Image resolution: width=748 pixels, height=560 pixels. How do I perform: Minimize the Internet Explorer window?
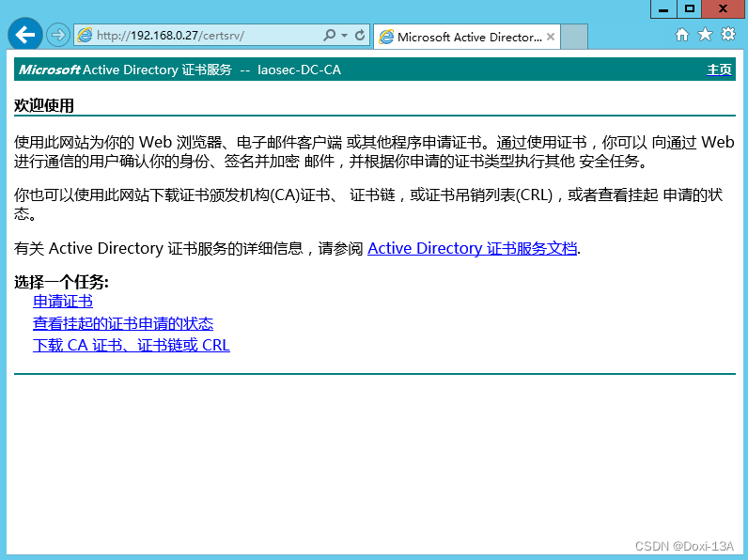[663, 9]
